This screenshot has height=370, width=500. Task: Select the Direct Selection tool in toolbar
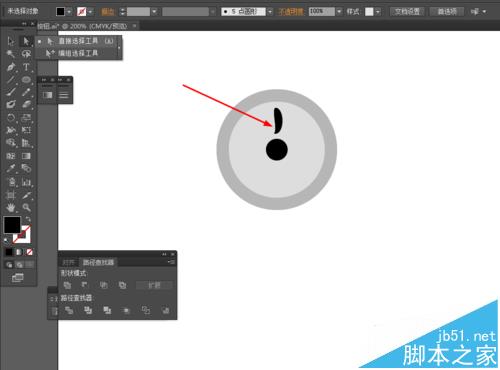(26, 41)
